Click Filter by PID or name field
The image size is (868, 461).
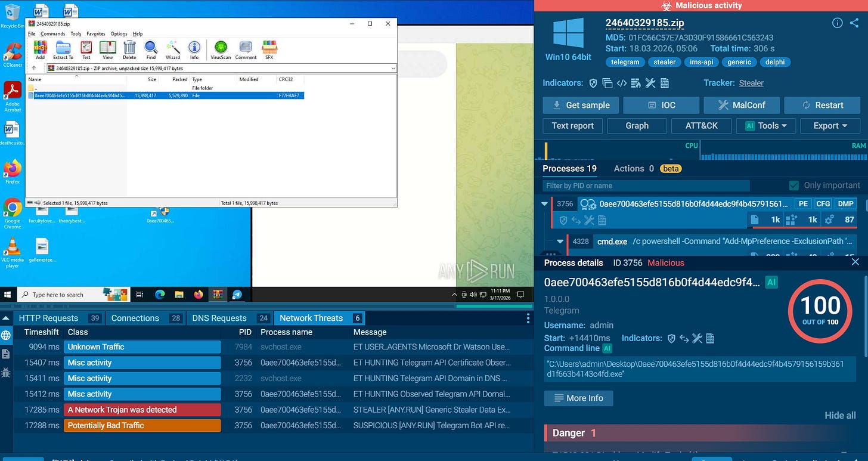coord(646,185)
